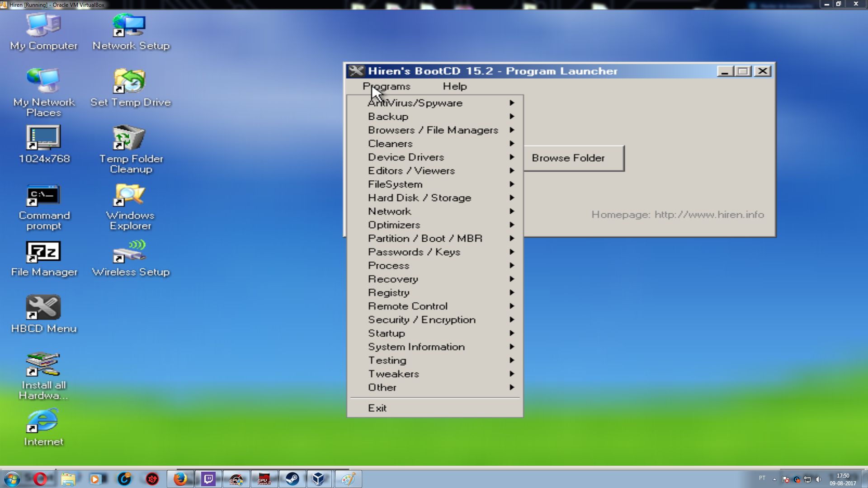Image resolution: width=868 pixels, height=488 pixels.
Task: Expand the FileSystem submenu arrow
Action: 512,184
